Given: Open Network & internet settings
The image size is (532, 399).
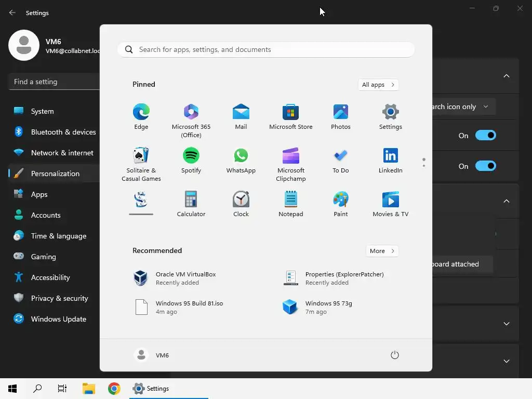Looking at the screenshot, I should 54,153.
